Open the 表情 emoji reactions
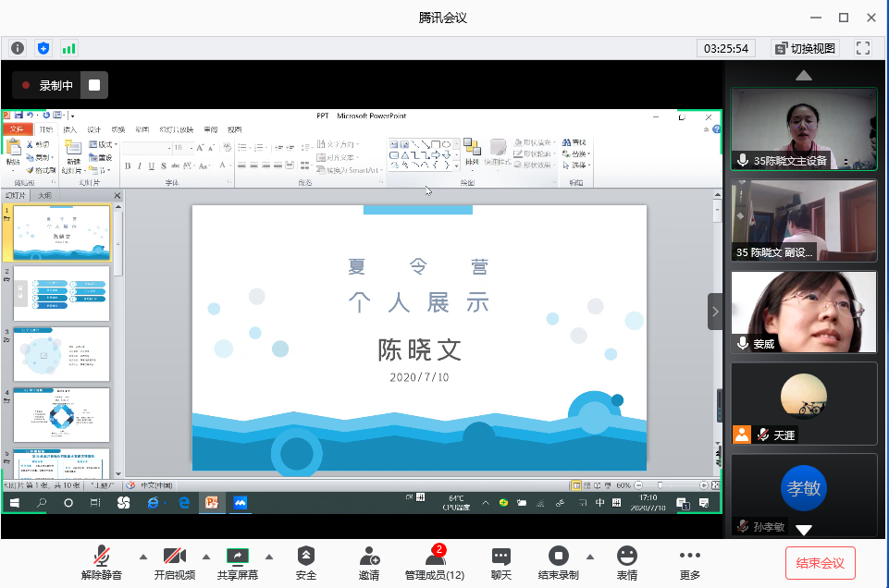 [627, 562]
